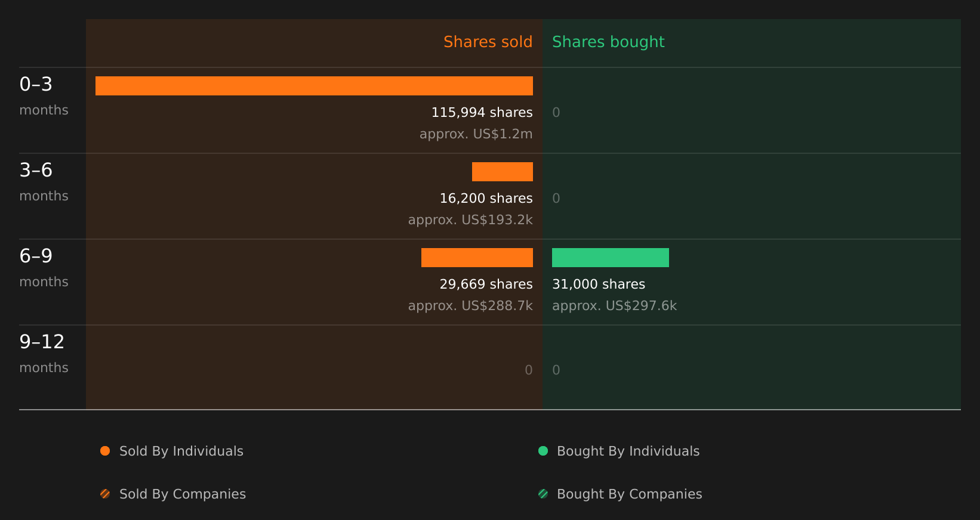
Task: Click the striped Sold By Companies legend icon
Action: pos(105,494)
